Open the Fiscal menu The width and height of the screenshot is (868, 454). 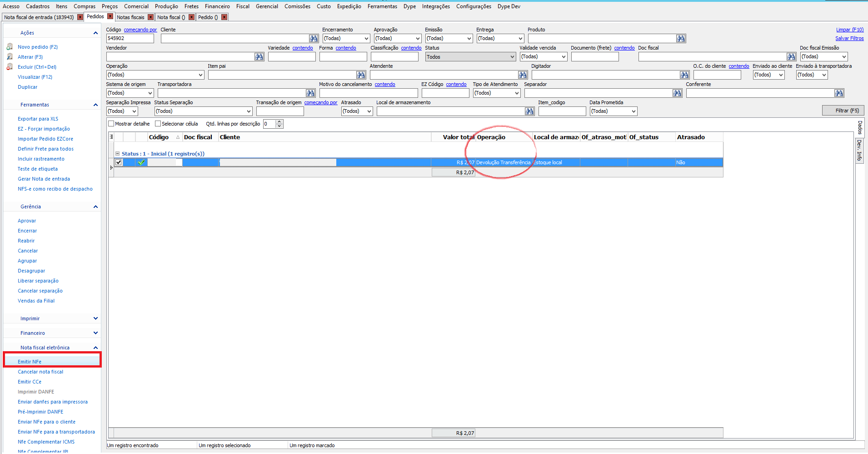point(243,6)
